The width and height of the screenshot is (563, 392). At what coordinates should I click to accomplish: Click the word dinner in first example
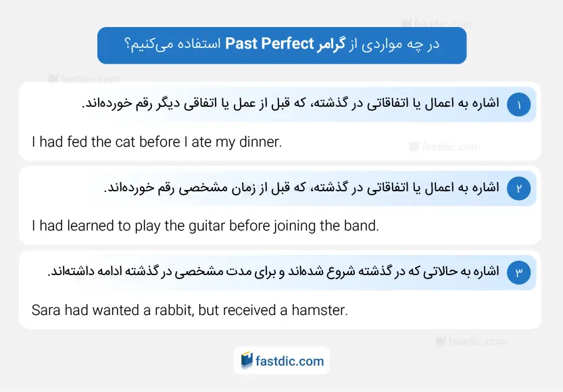pos(260,142)
